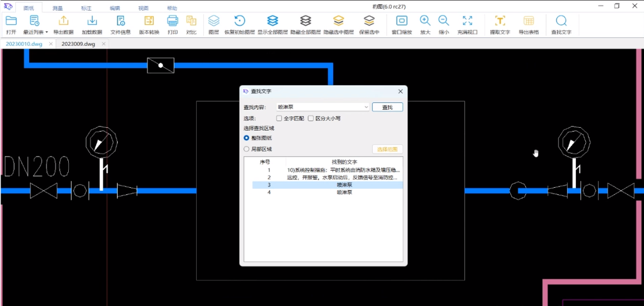This screenshot has width=644, height=306.
Task: Expand the 最近列表 dropdown arrow
Action: pyautogui.click(x=46, y=32)
